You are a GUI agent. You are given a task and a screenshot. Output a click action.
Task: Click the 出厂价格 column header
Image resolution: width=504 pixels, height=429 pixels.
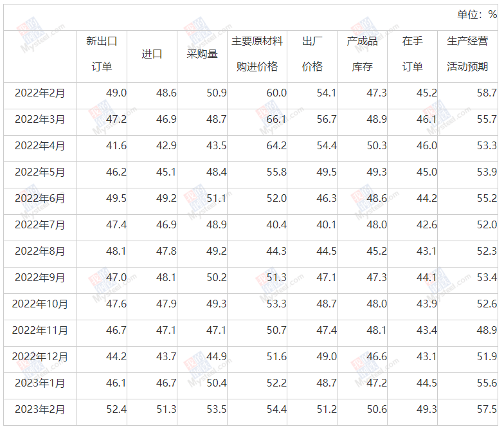(312, 54)
